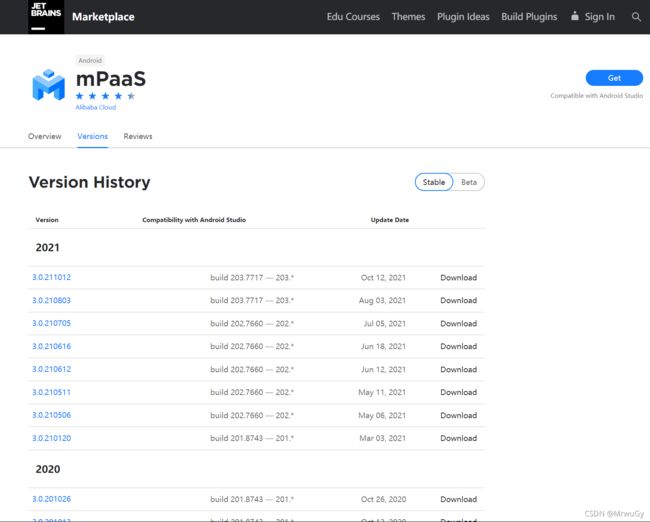Open version 3.0.210511 link
The height and width of the screenshot is (522, 650).
pos(51,392)
